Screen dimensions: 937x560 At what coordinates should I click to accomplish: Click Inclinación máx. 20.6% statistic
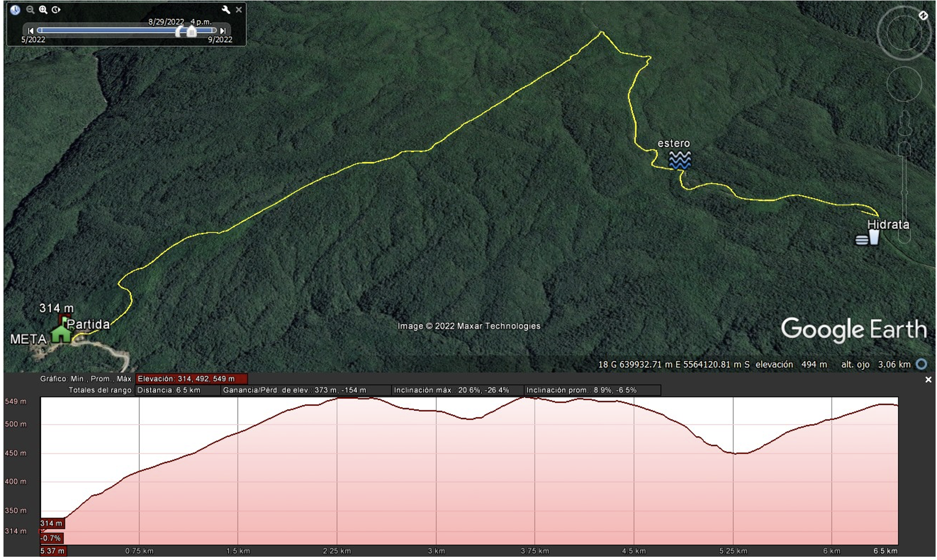(458, 390)
